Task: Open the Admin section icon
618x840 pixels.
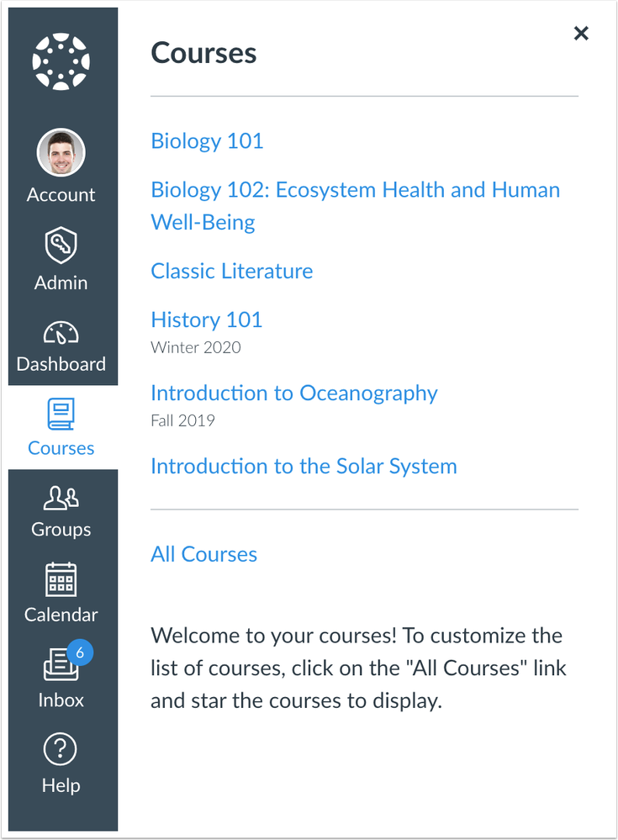Action: [61, 247]
